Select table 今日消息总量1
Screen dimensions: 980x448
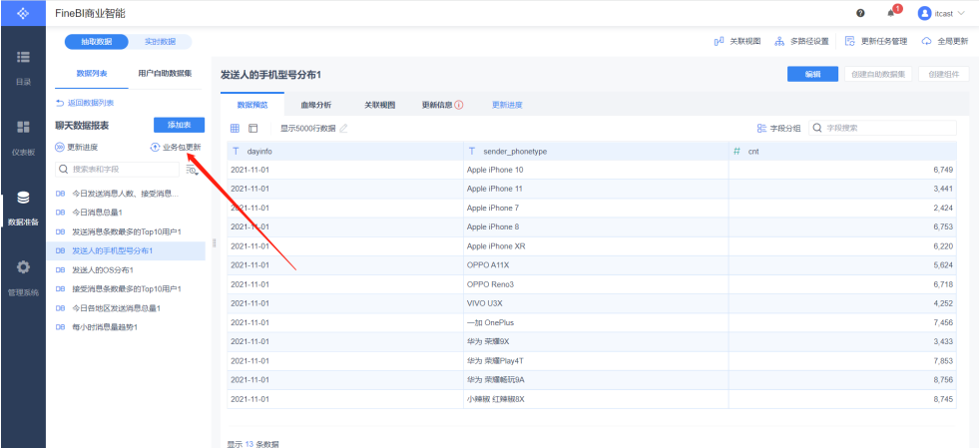click(126, 213)
